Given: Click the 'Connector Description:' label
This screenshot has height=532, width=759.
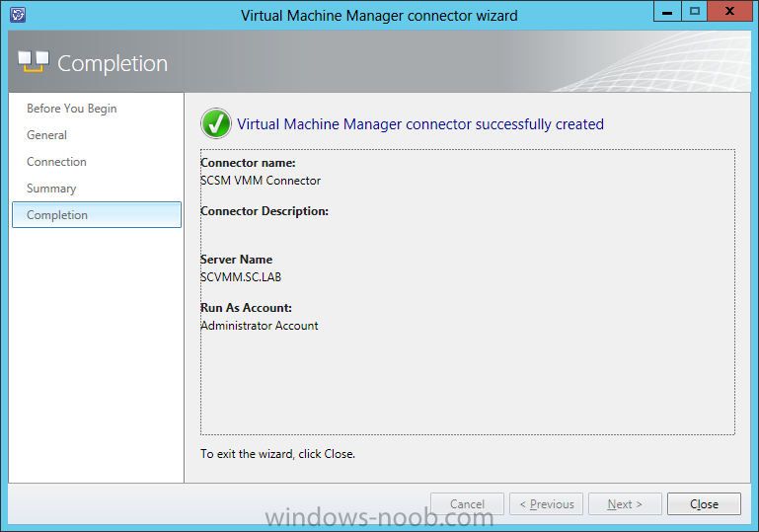Looking at the screenshot, I should coord(265,211).
